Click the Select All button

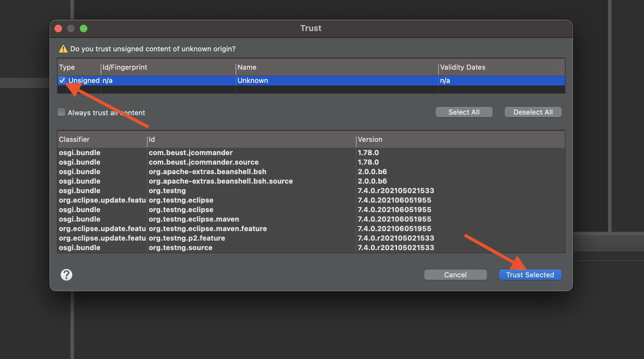464,112
